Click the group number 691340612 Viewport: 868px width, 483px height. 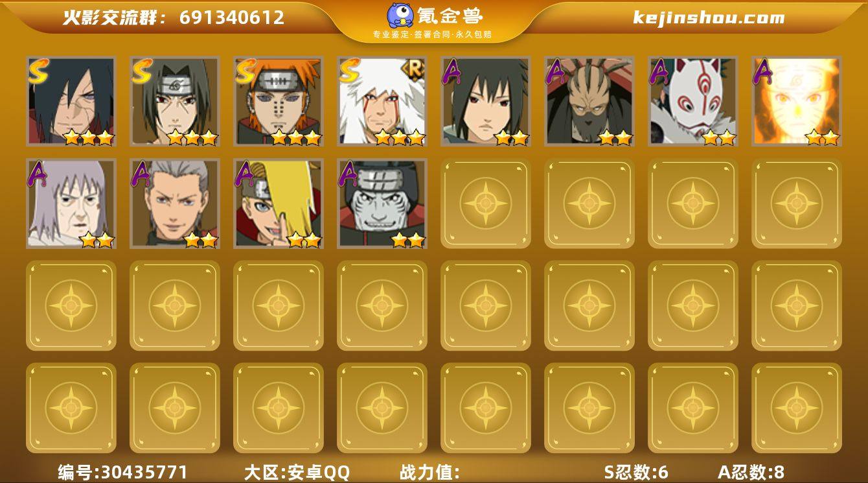[x=232, y=18]
